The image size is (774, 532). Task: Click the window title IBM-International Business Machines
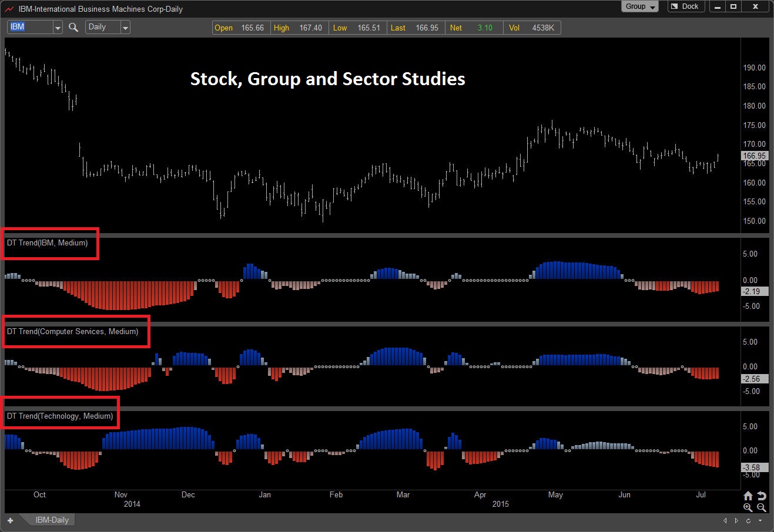(100, 9)
